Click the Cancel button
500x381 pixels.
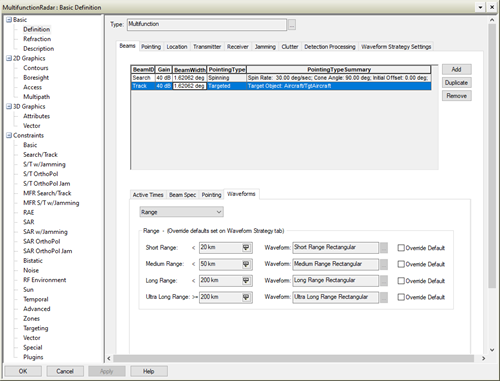point(65,371)
